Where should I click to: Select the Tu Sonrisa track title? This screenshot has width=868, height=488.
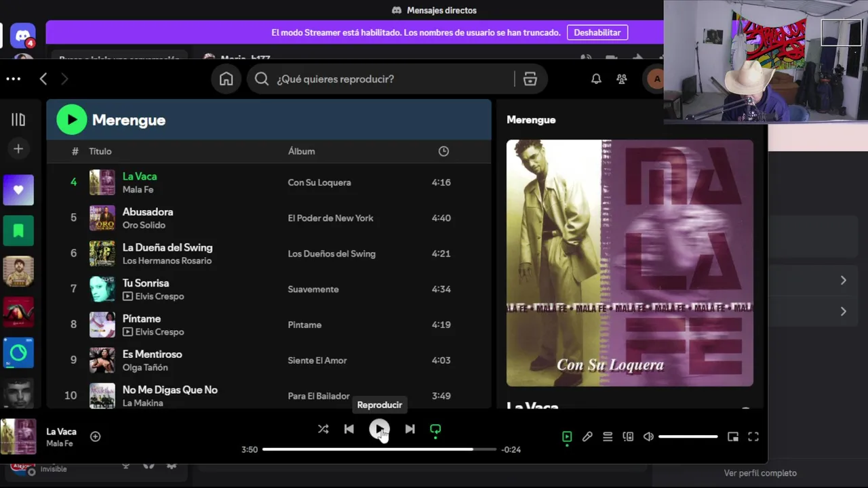pos(146,283)
